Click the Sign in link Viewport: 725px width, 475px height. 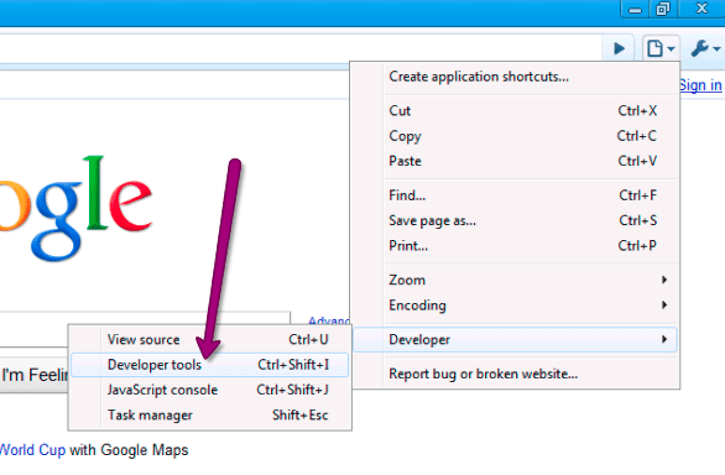(x=700, y=85)
